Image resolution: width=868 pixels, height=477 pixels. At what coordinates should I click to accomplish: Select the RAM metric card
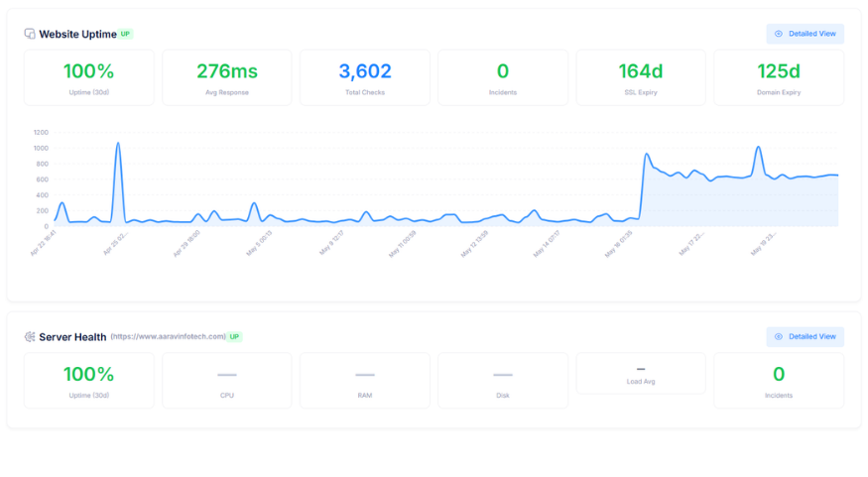[x=365, y=381]
